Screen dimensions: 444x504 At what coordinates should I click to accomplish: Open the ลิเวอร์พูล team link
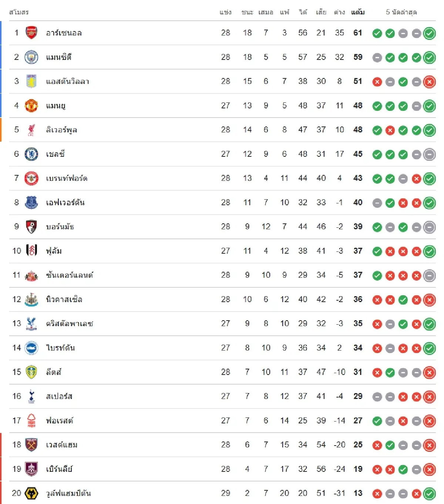click(61, 130)
